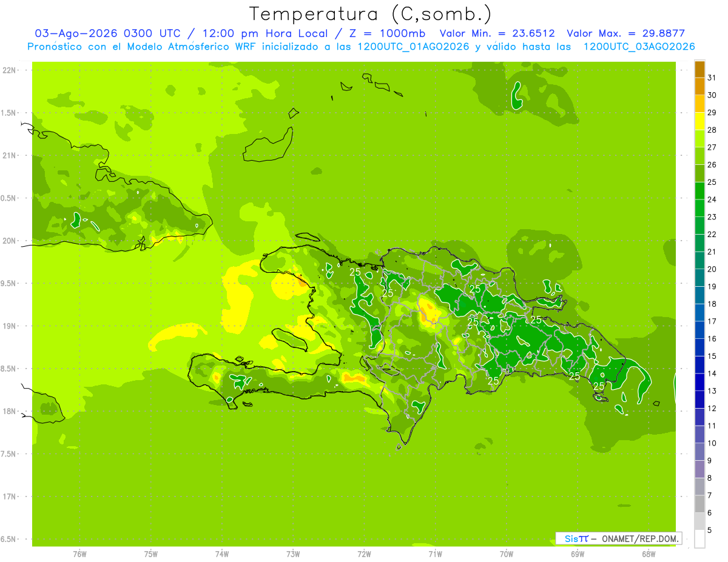Click the legend value 25
Viewport: 728px width, 562px height.
(x=712, y=182)
